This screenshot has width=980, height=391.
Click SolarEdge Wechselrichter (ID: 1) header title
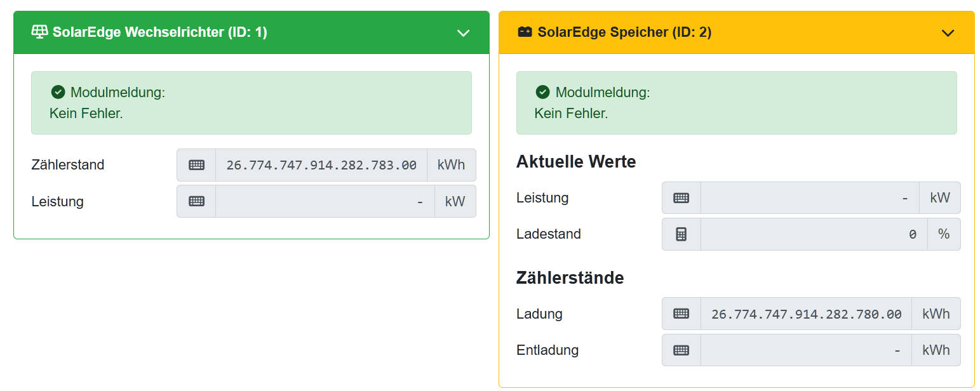click(159, 32)
